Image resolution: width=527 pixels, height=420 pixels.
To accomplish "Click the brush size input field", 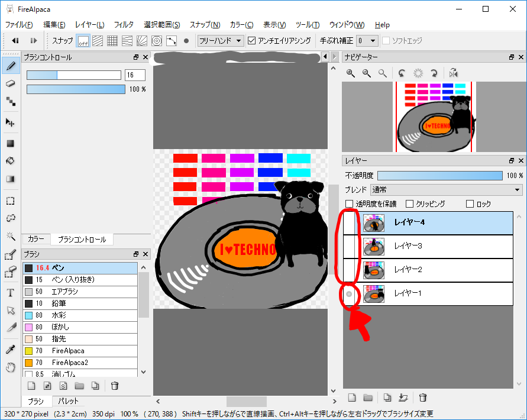I will click(x=135, y=75).
